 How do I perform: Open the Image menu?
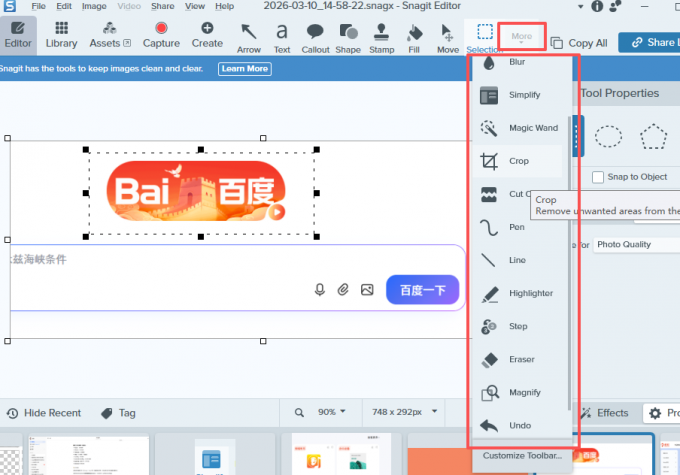coord(94,6)
